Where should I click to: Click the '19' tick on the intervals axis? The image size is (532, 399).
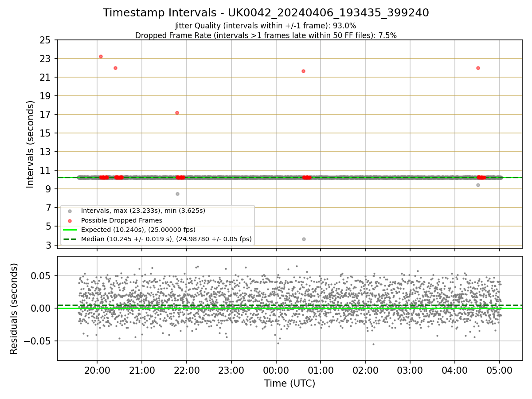(x=46, y=96)
